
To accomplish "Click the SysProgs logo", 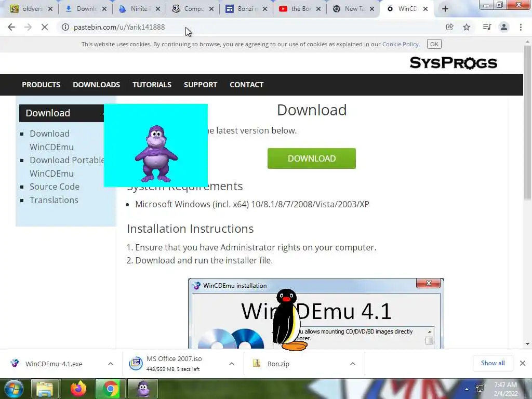I will [x=453, y=63].
